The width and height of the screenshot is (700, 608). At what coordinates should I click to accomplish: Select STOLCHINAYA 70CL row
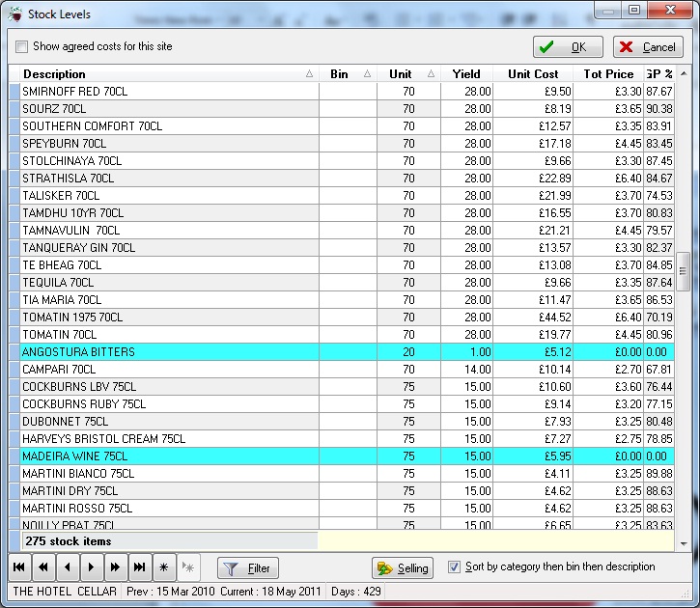click(342, 161)
